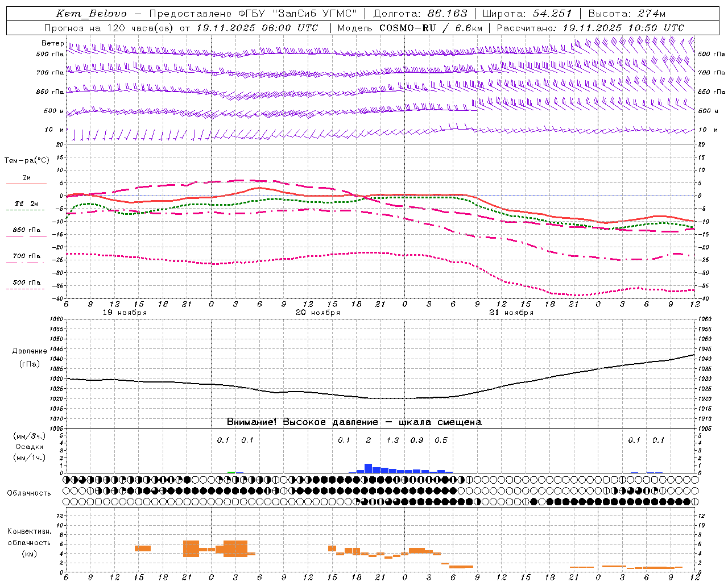This screenshot has height=582, width=728.
Task: Click the station name Kem_Belovo
Action: tap(92, 14)
